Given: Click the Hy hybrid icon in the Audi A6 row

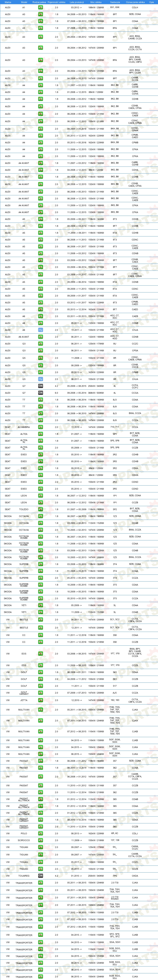Looking at the screenshot, I should (x=40, y=330).
